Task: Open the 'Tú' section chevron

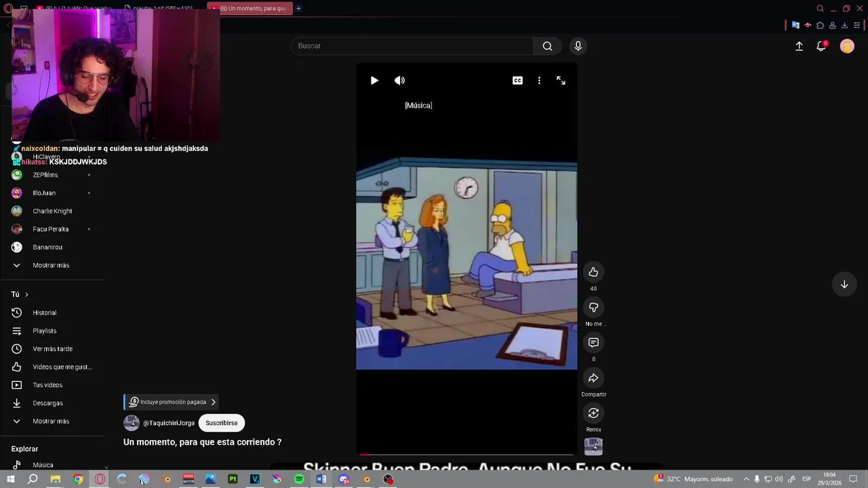Action: click(x=26, y=294)
